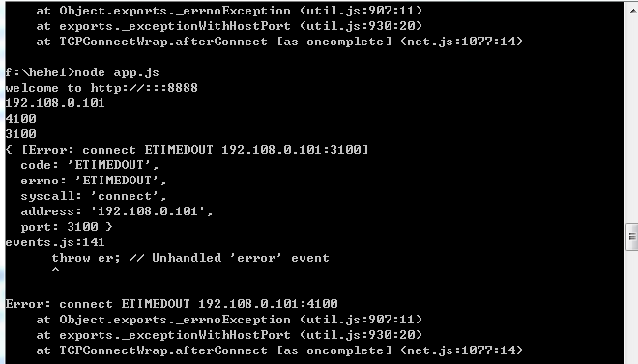
Task: Click the caret symbol below 'throw er'
Action: click(56, 271)
